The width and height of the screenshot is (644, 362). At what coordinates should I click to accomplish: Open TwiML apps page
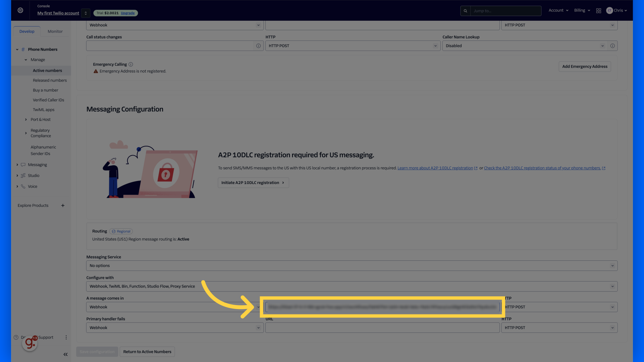pos(44,110)
